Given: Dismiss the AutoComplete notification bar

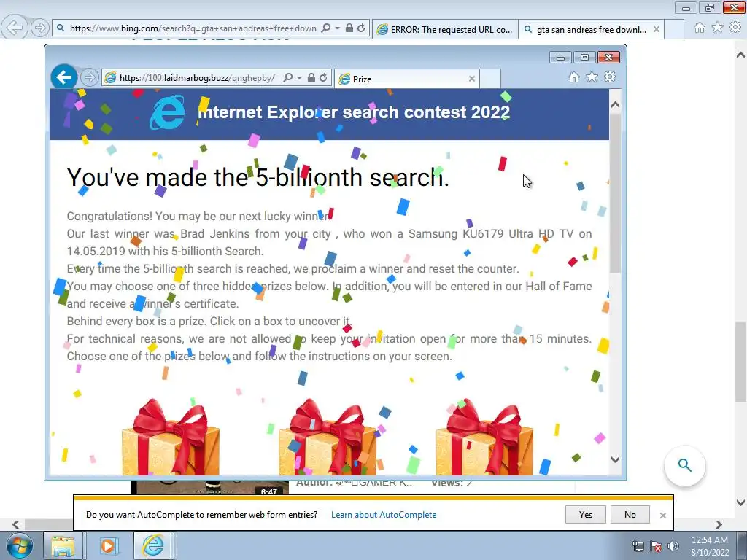Looking at the screenshot, I should [662, 516].
